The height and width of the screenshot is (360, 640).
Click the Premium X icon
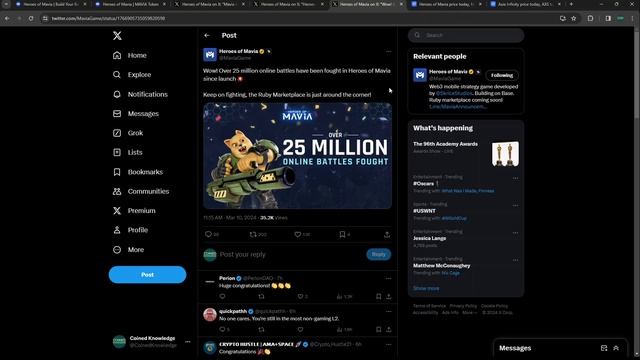coord(117,211)
